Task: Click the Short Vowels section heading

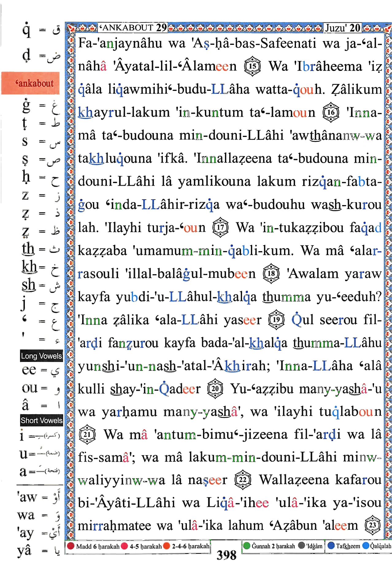Action: click(x=41, y=420)
